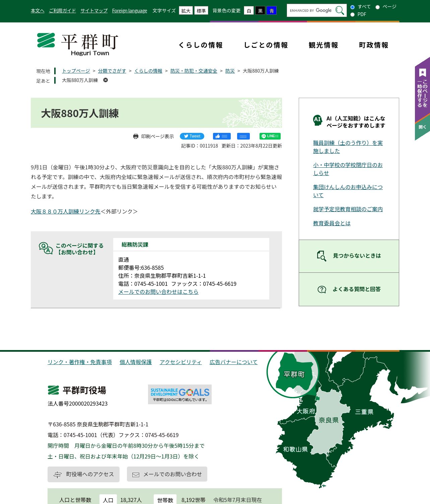Select すべて search scope radio
Image resolution: width=430 pixels, height=504 pixels.
[352, 7]
